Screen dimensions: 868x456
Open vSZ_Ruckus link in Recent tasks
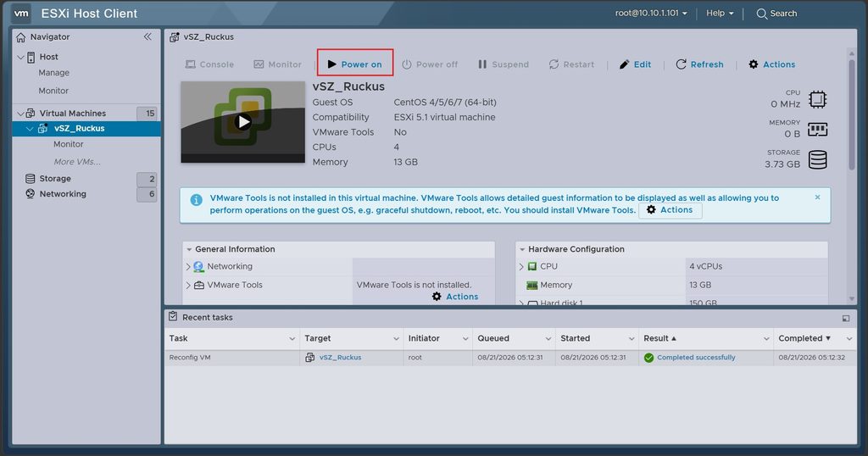point(340,358)
